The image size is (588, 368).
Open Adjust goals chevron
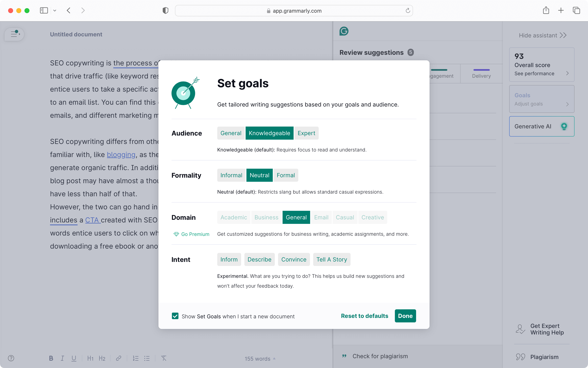(567, 104)
